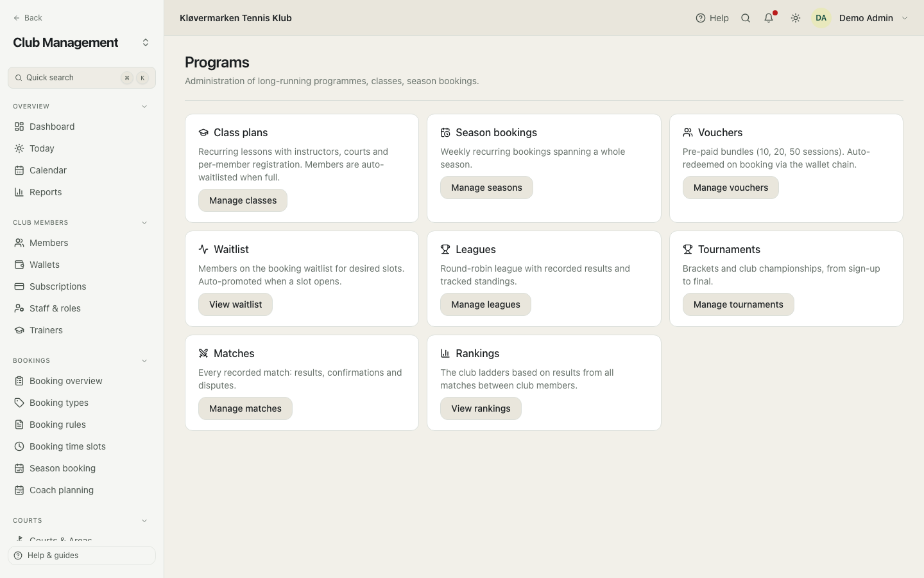Toggle light/dark theme sun icon
The height and width of the screenshot is (578, 924).
coord(796,18)
